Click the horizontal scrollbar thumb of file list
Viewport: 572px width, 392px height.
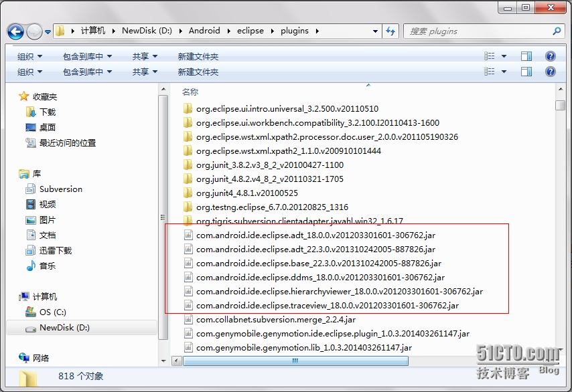point(295,361)
